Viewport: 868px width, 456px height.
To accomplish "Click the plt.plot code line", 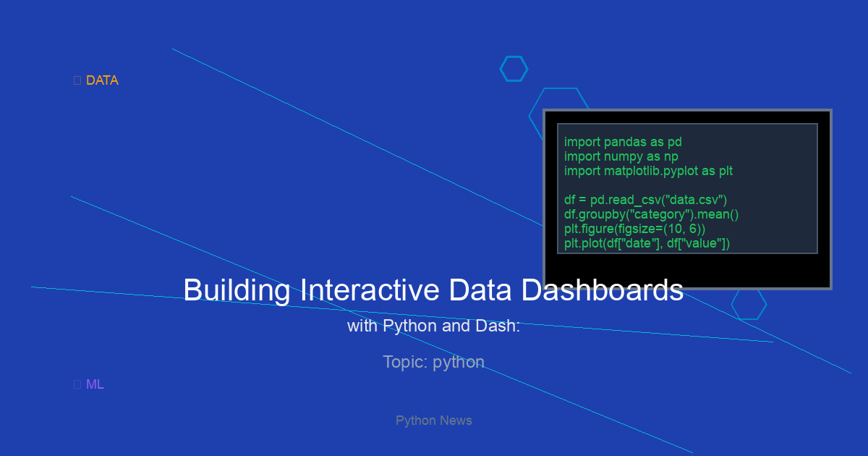I will [647, 243].
